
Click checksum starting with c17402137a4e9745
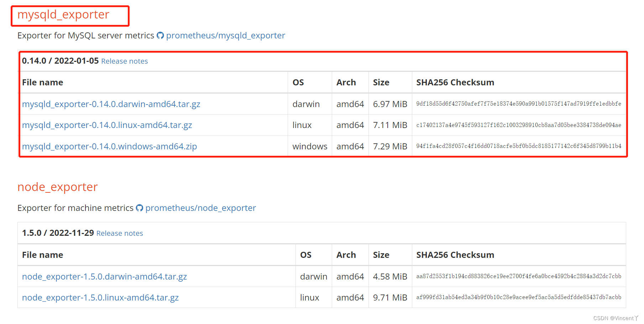tap(519, 125)
